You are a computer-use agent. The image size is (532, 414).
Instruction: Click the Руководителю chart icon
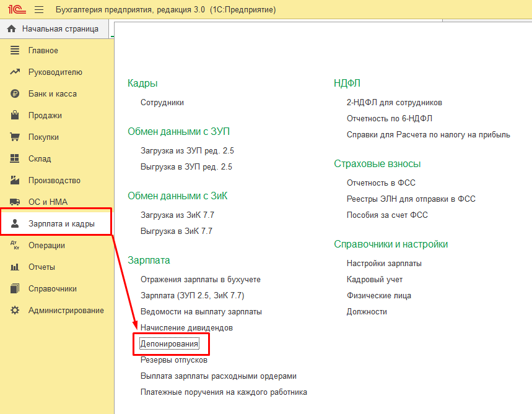coord(15,72)
